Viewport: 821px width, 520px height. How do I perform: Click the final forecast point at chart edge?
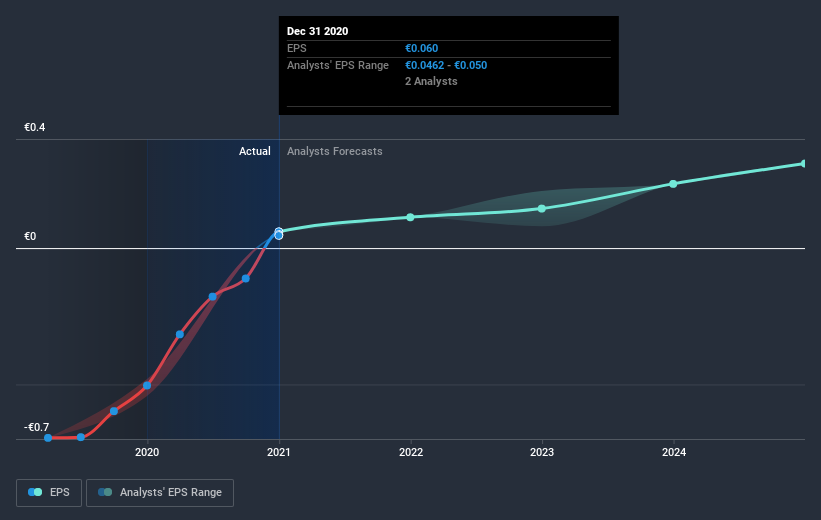[803, 164]
